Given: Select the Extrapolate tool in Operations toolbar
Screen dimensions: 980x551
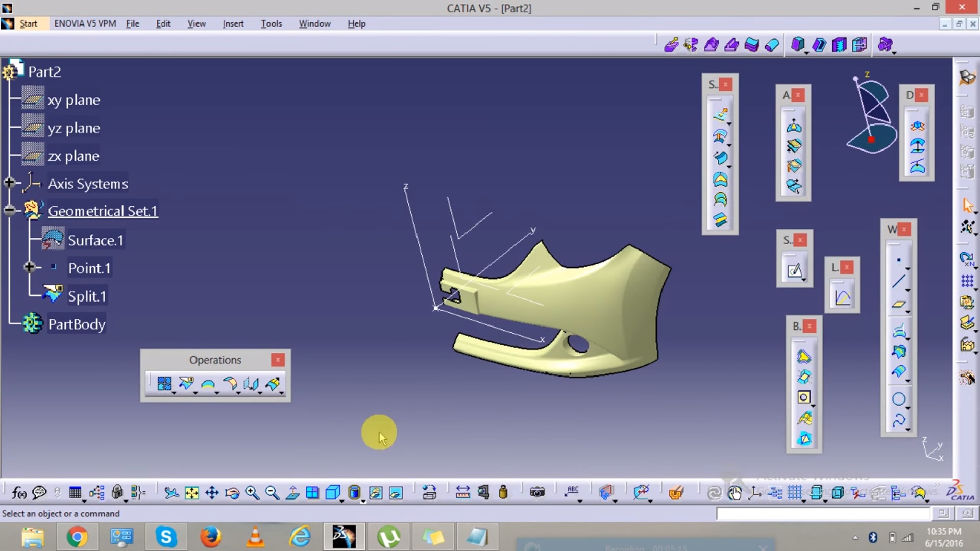Looking at the screenshot, I should (273, 383).
